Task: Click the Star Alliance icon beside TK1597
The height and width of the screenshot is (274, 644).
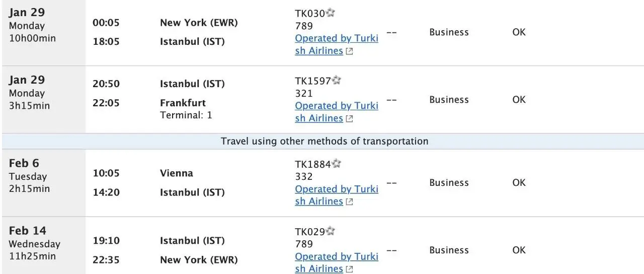Action: click(337, 80)
